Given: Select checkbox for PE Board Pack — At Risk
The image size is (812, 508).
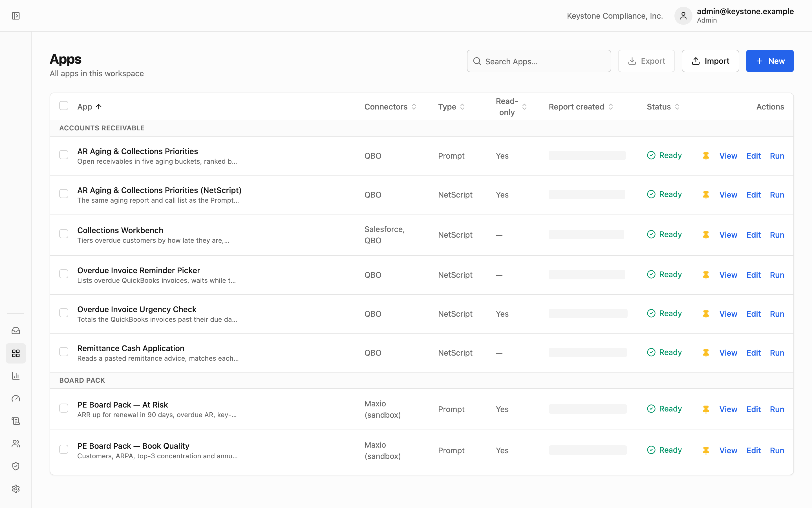Looking at the screenshot, I should click(x=64, y=408).
